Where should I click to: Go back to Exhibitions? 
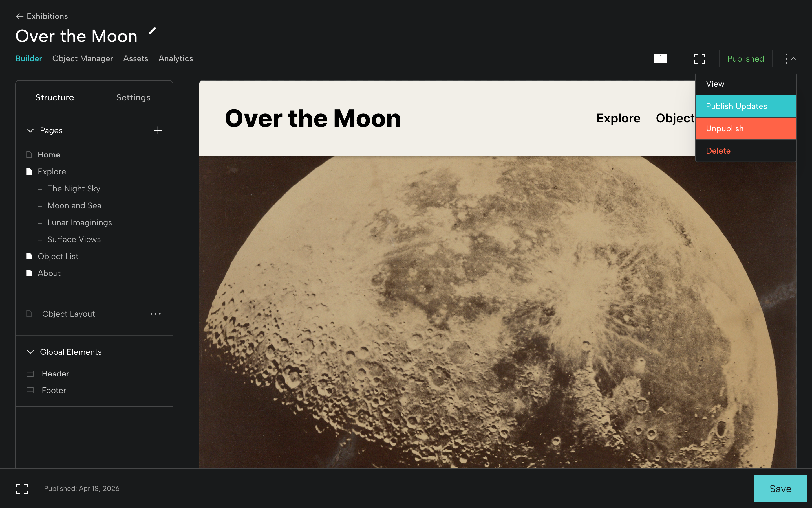point(42,16)
